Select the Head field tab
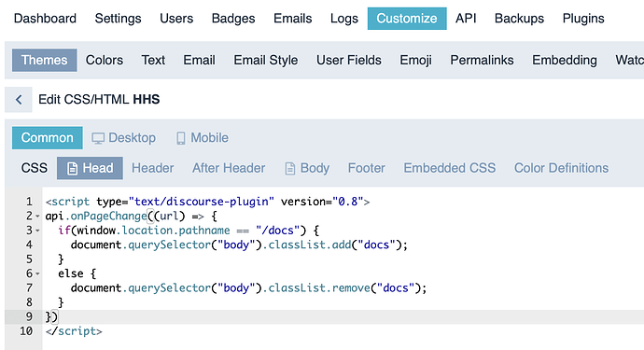Image resolution: width=644 pixels, height=350 pixels. tap(90, 168)
